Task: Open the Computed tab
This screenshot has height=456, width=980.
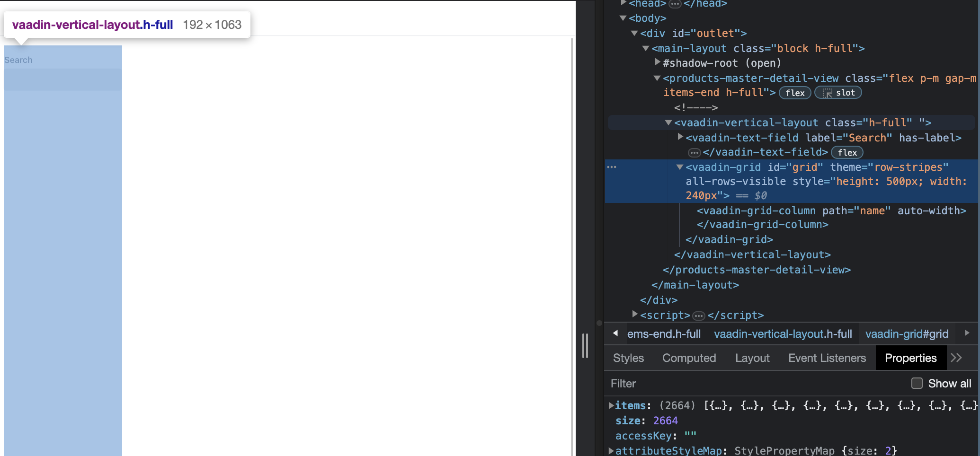Action: [x=689, y=358]
